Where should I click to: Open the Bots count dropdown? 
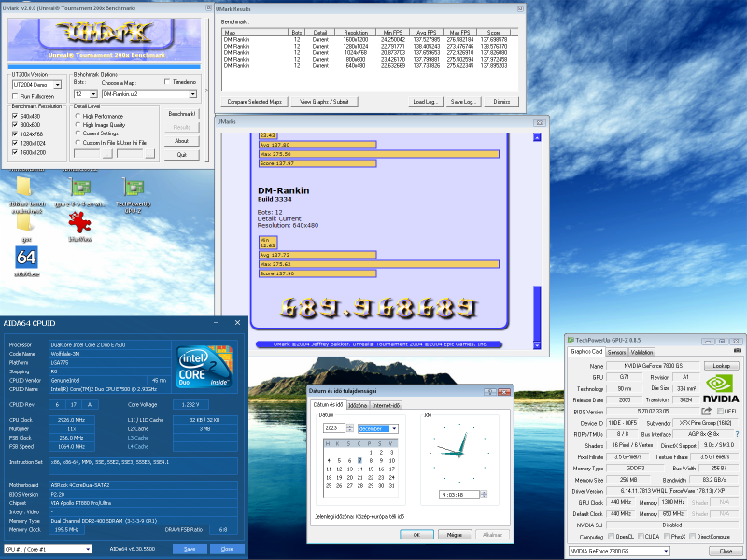pyautogui.click(x=93, y=94)
